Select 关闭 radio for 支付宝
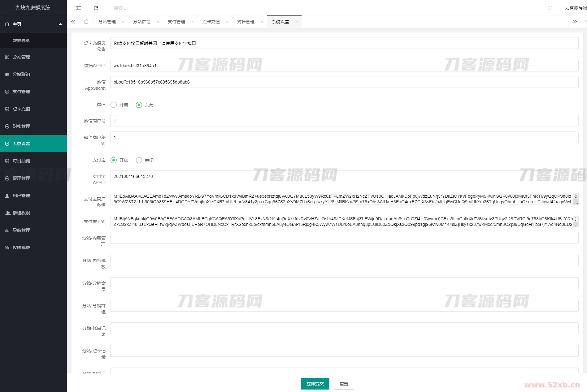The image size is (587, 392). [139, 160]
